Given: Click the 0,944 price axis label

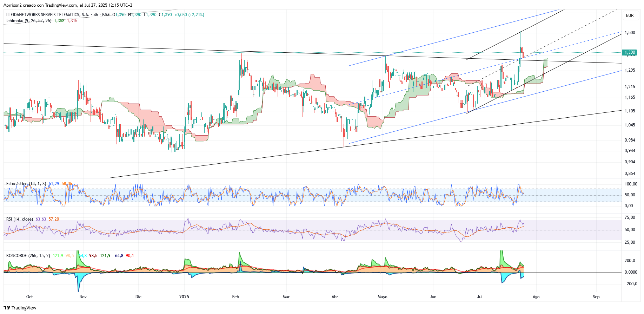Looking at the screenshot, I should 630,151.
